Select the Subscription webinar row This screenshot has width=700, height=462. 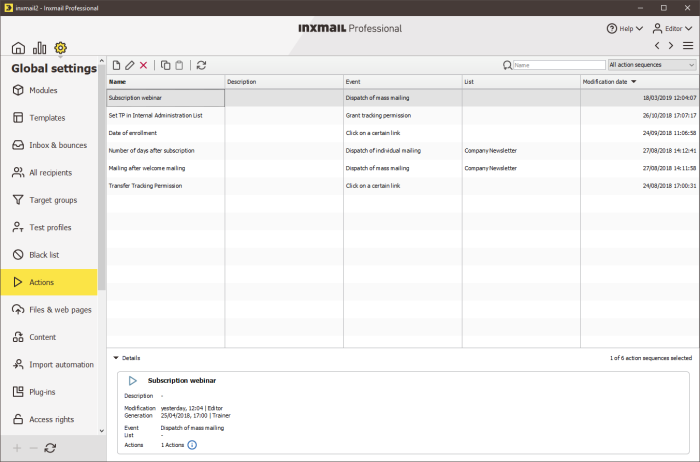402,98
